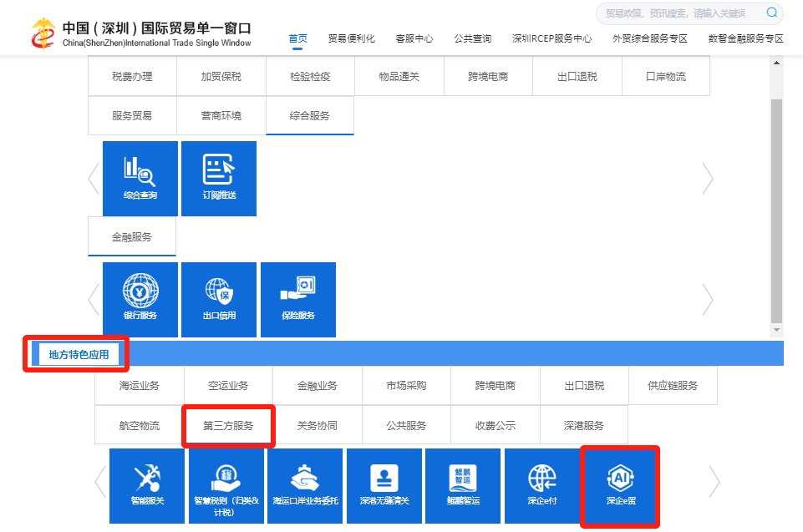Open the 深企e贸 AI tile
This screenshot has width=803, height=532.
pyautogui.click(x=621, y=485)
